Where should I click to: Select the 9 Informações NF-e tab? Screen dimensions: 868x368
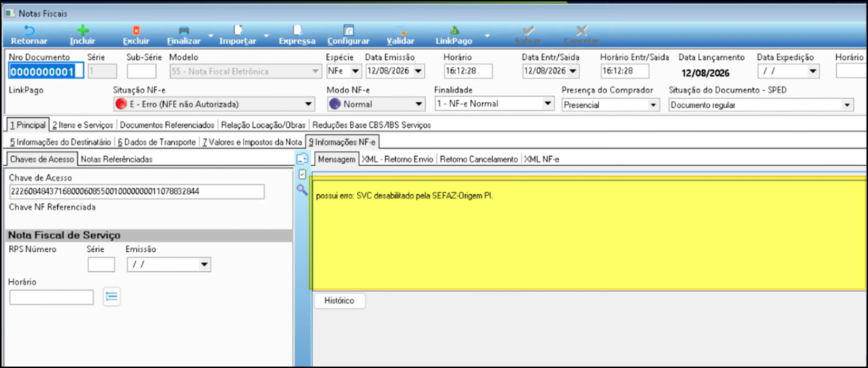pyautogui.click(x=342, y=142)
